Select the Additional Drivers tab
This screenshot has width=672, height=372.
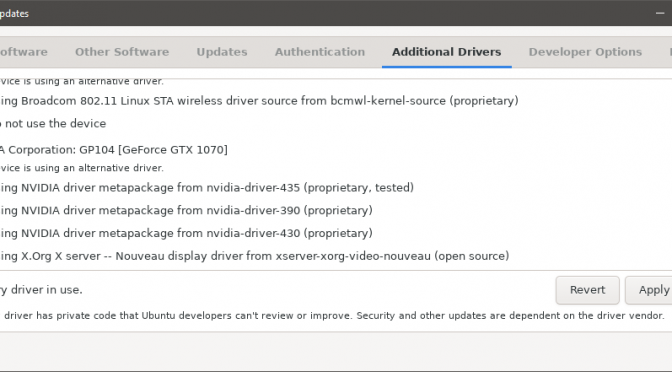coord(447,52)
